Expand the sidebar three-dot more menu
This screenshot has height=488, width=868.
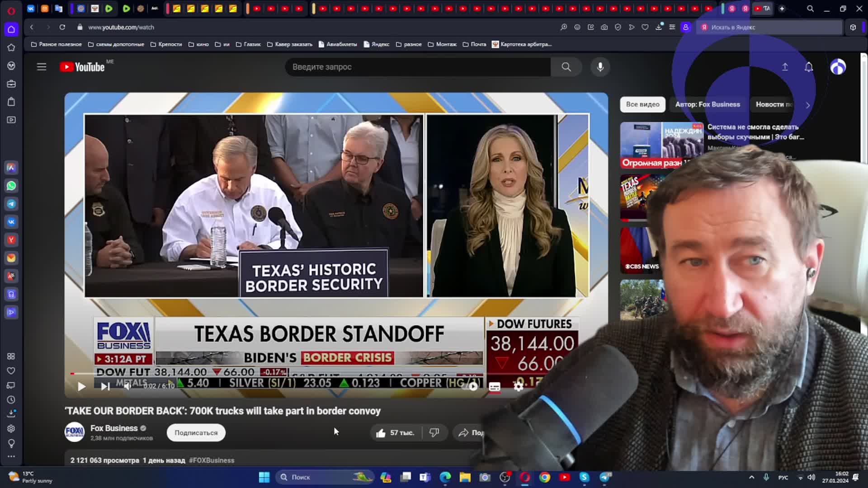point(11,456)
